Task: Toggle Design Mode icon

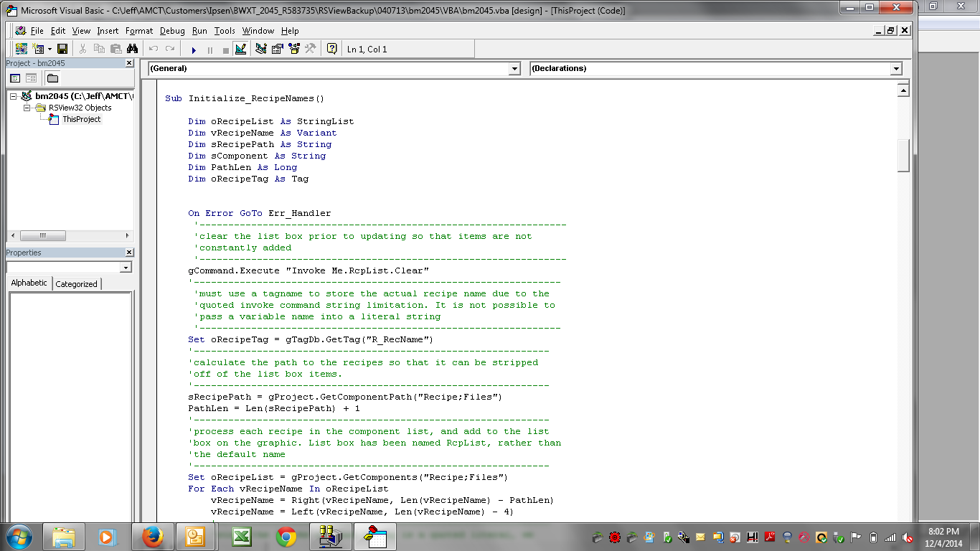Action: point(240,49)
